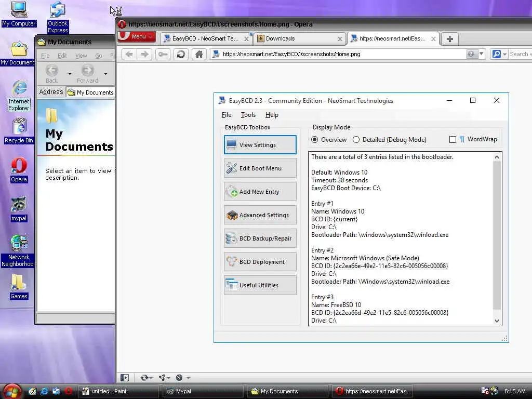Select the mypal raccoon desktop icon
Viewport: 532px width, 399px height.
tap(19, 209)
